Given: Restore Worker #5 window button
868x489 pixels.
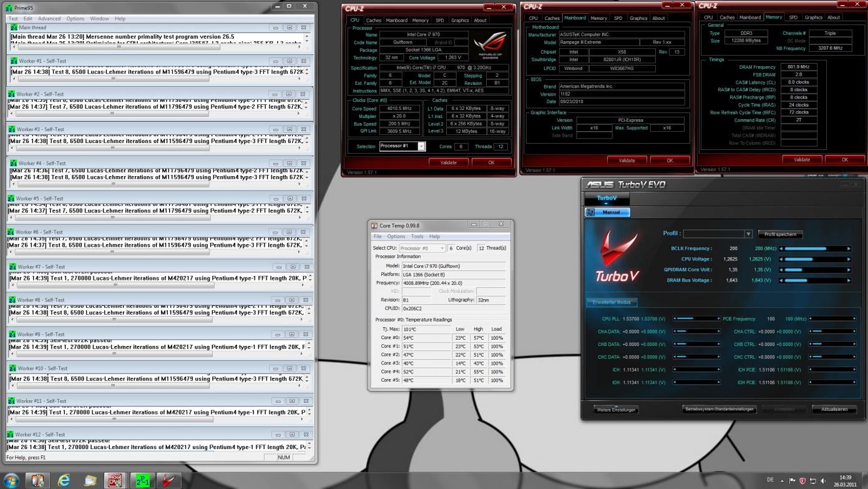Looking at the screenshot, I should tap(290, 199).
